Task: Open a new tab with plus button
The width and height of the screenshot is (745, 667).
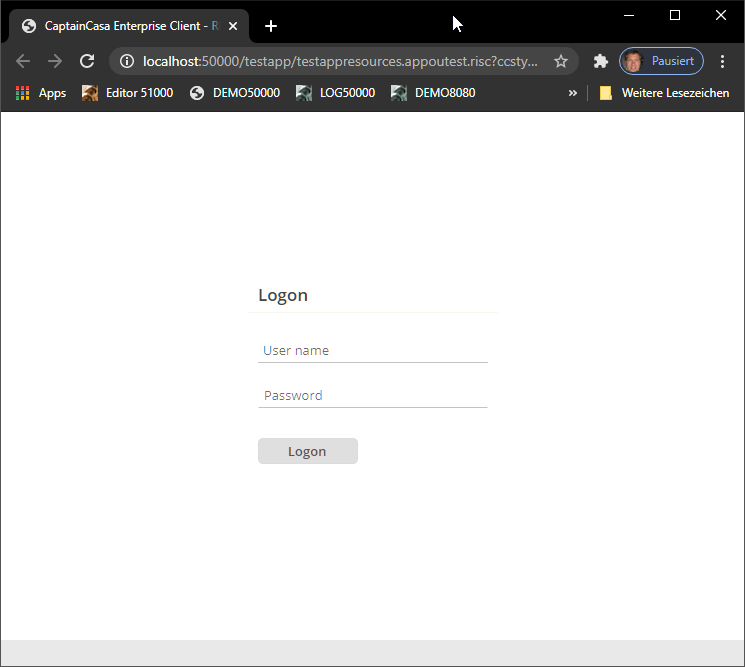Action: pyautogui.click(x=270, y=26)
